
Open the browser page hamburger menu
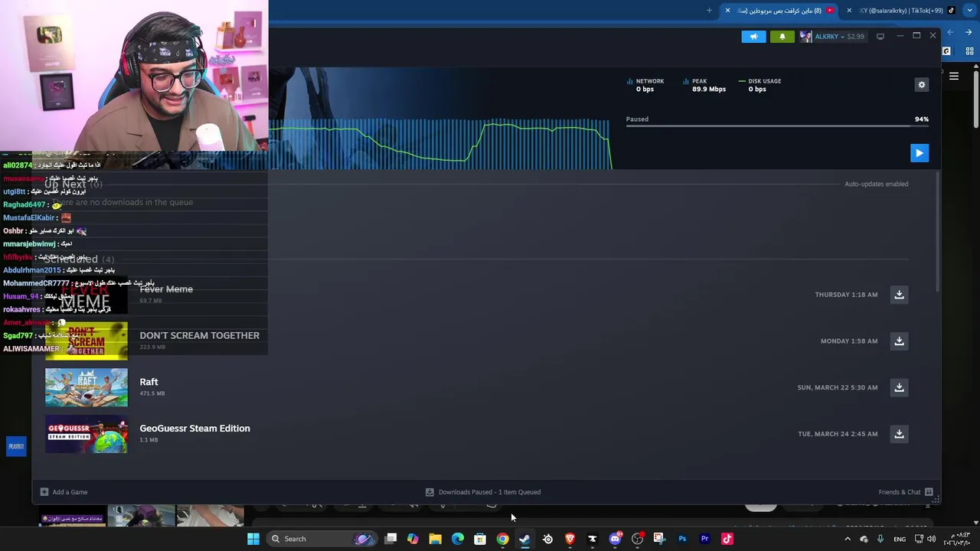point(954,76)
